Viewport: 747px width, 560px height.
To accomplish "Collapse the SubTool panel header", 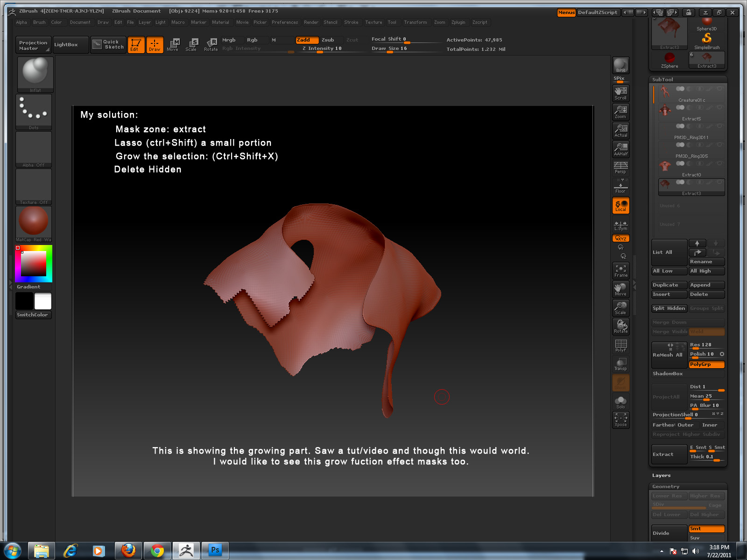I will (688, 80).
